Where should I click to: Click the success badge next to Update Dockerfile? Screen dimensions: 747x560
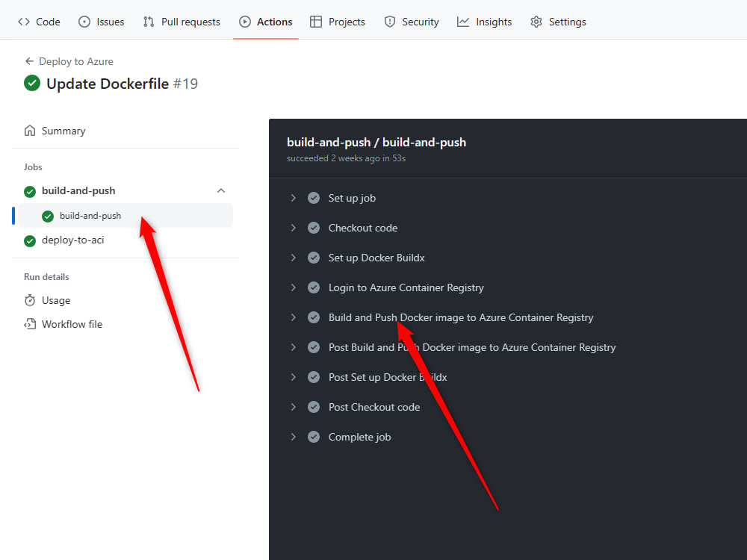[31, 84]
